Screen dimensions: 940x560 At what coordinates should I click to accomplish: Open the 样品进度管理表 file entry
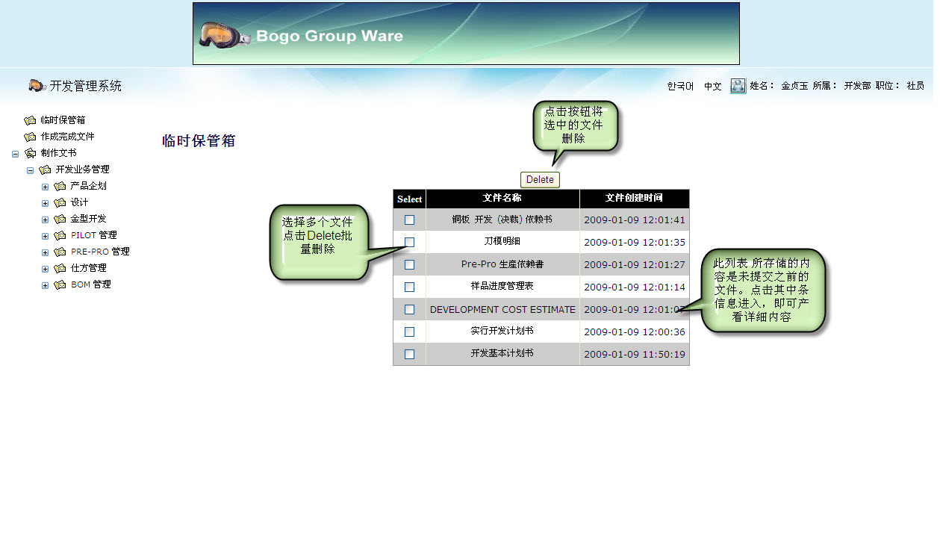502,287
